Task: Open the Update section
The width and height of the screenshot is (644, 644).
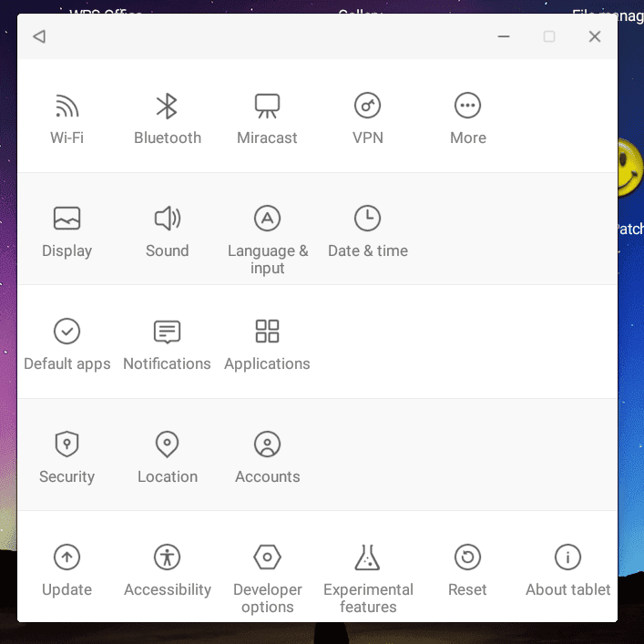Action: 66,570
